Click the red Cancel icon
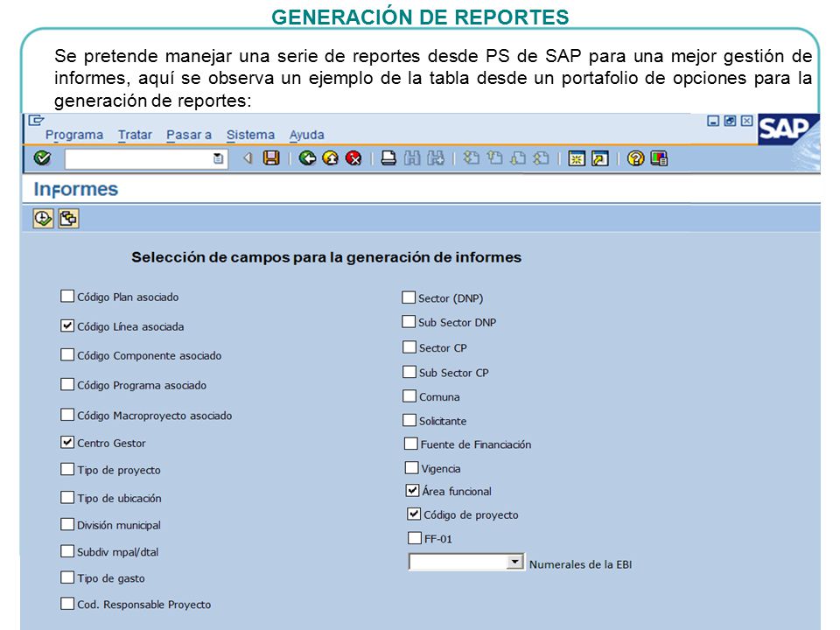Screen dimensions: 840x630 (353, 158)
